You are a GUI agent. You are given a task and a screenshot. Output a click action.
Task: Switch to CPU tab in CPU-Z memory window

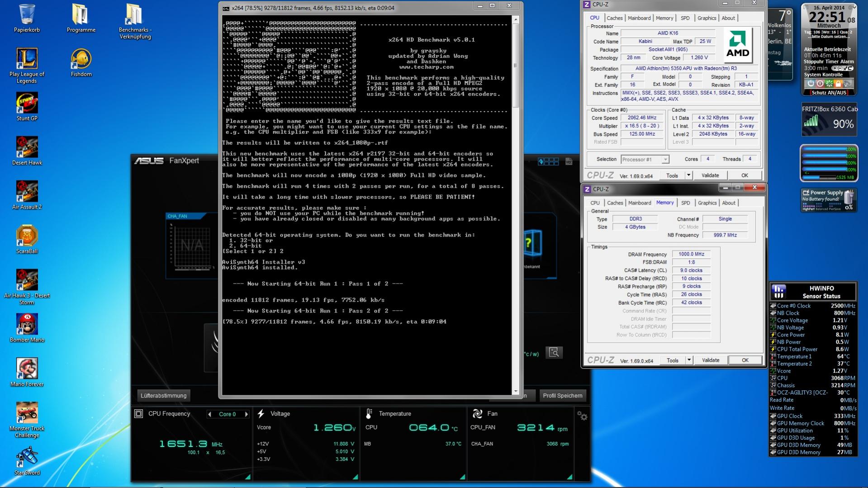tap(595, 203)
